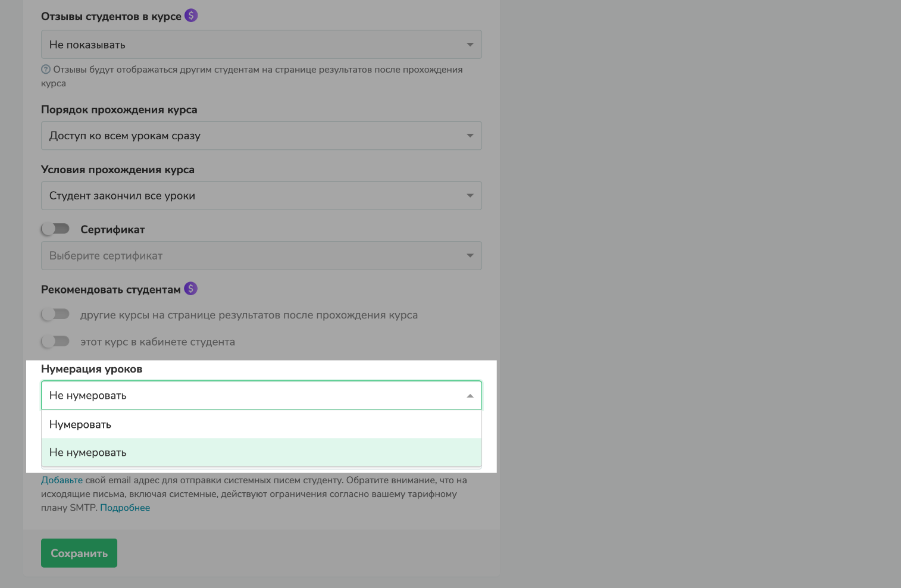
Task: Enable the Сертификат toggle switch
Action: 55,229
